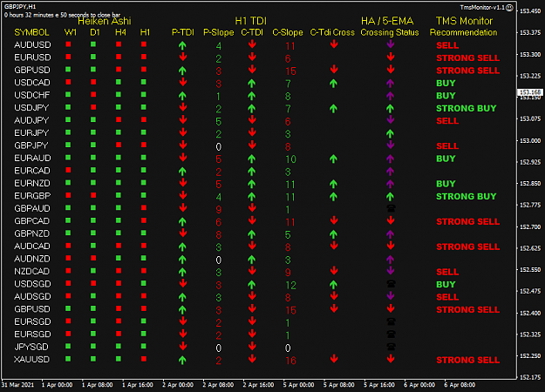
Task: Click the telephone icon in GBPAUD row
Action: 391,208
